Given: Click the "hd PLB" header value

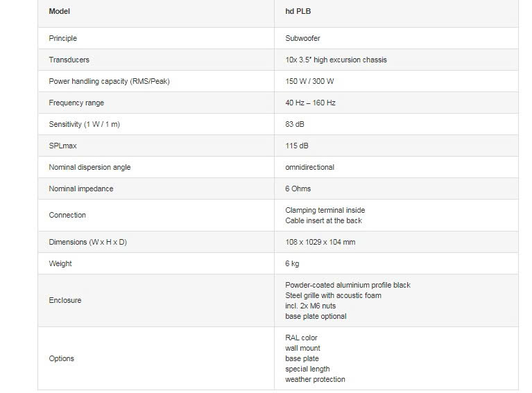Looking at the screenshot, I should click(300, 12).
